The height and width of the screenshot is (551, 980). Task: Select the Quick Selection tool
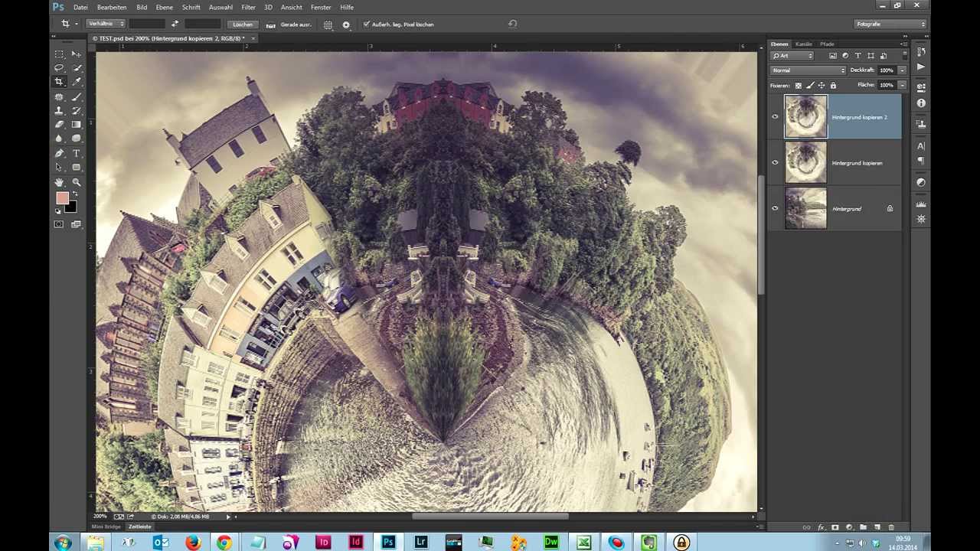(x=76, y=67)
